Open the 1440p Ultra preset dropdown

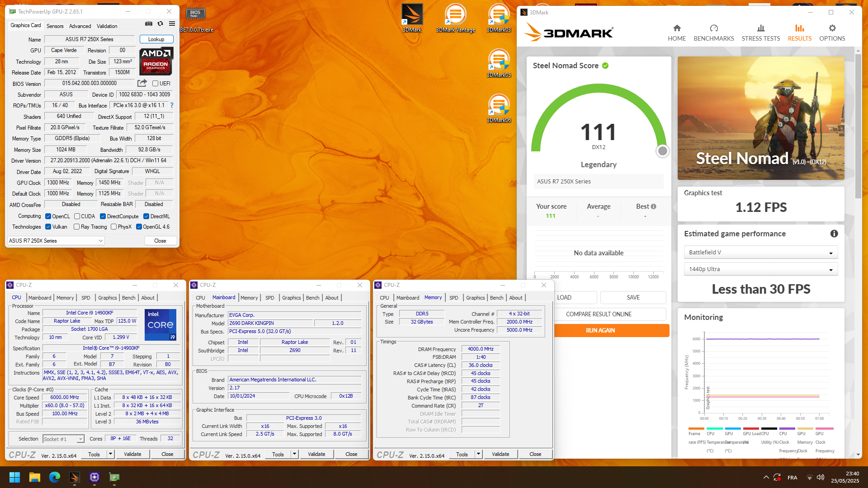tap(761, 269)
